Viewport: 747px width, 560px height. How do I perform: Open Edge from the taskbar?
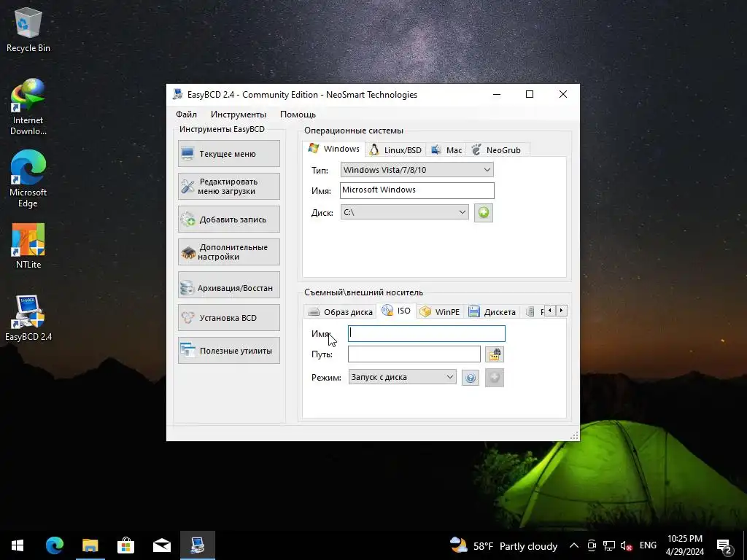[54, 545]
